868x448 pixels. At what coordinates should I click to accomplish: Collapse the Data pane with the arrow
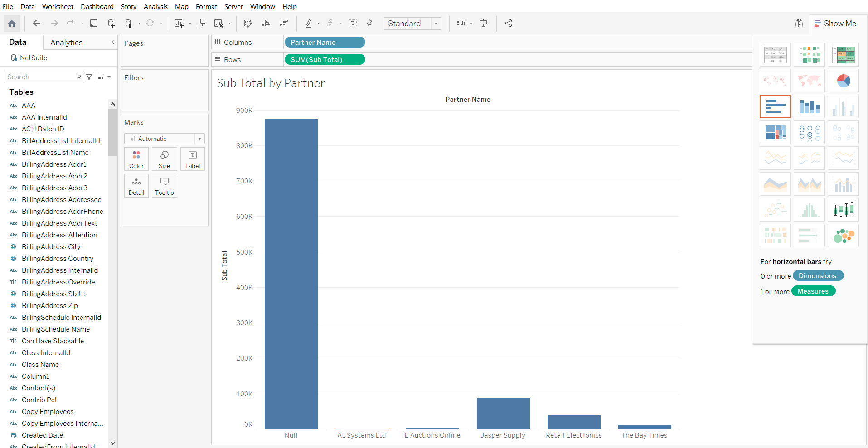pyautogui.click(x=113, y=42)
